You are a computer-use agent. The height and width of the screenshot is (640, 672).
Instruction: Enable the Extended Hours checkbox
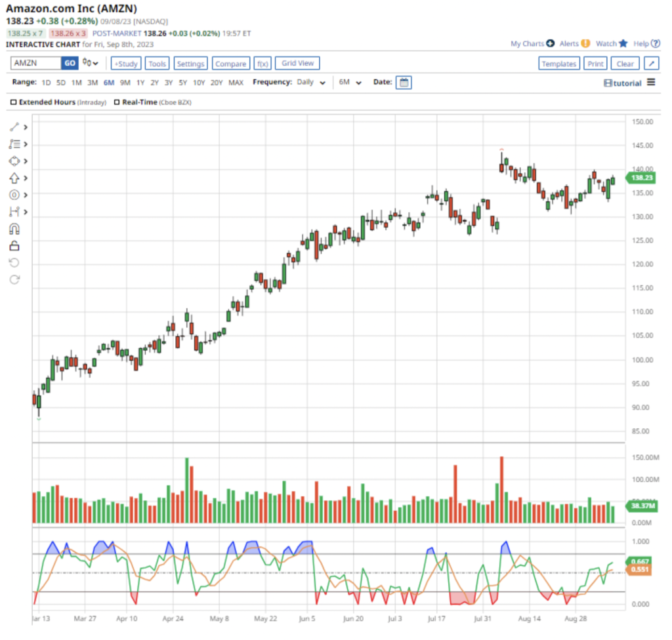[13, 102]
